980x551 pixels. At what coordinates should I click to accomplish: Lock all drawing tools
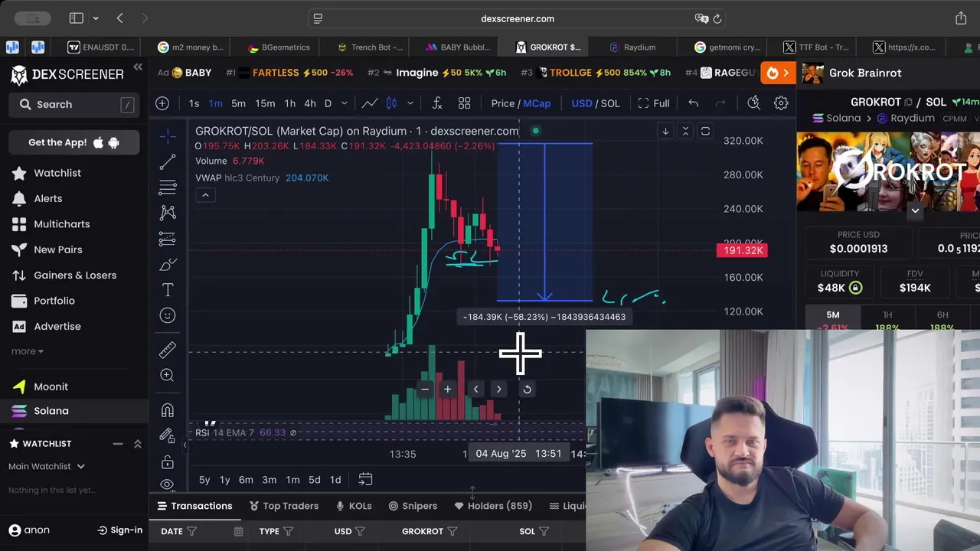click(x=168, y=461)
